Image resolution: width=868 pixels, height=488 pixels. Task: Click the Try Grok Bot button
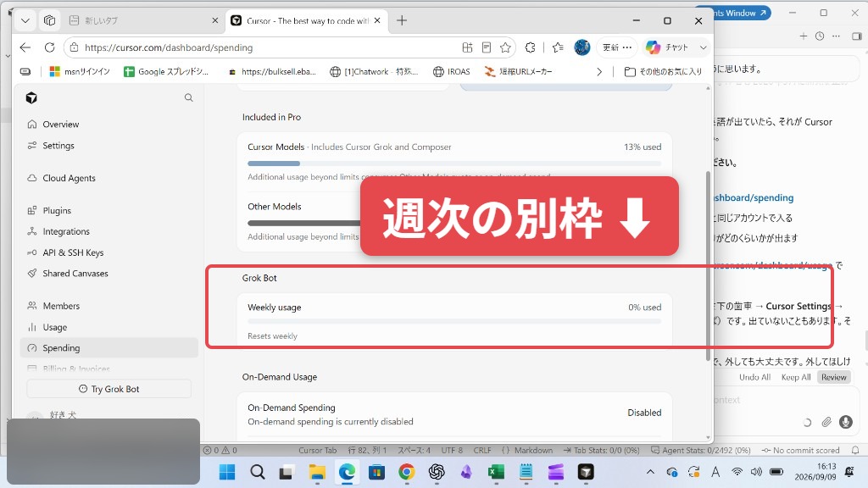coord(109,389)
